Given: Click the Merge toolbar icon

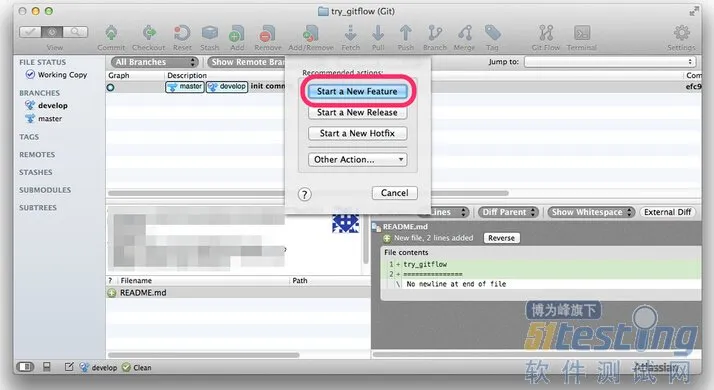Looking at the screenshot, I should coord(464,33).
